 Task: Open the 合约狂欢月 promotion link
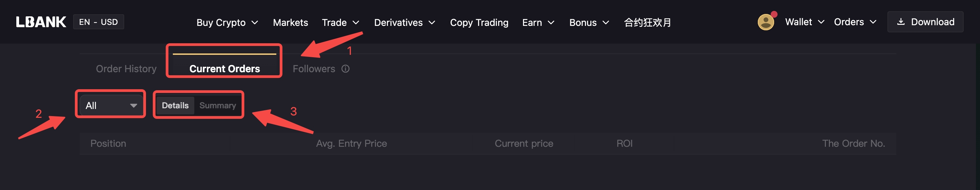click(x=648, y=22)
